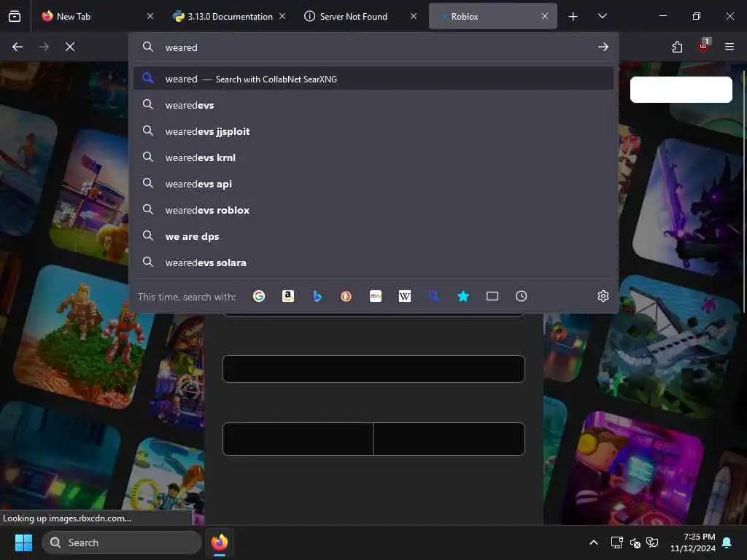Open the taskbar clock showing 7:25 PM

[693, 542]
